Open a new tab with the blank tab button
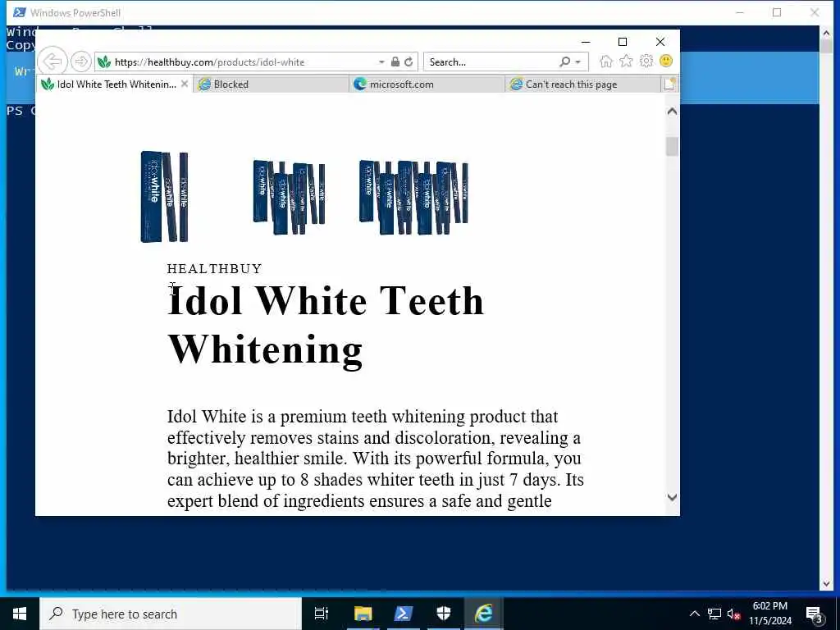Viewport: 840px width, 630px height. point(669,84)
